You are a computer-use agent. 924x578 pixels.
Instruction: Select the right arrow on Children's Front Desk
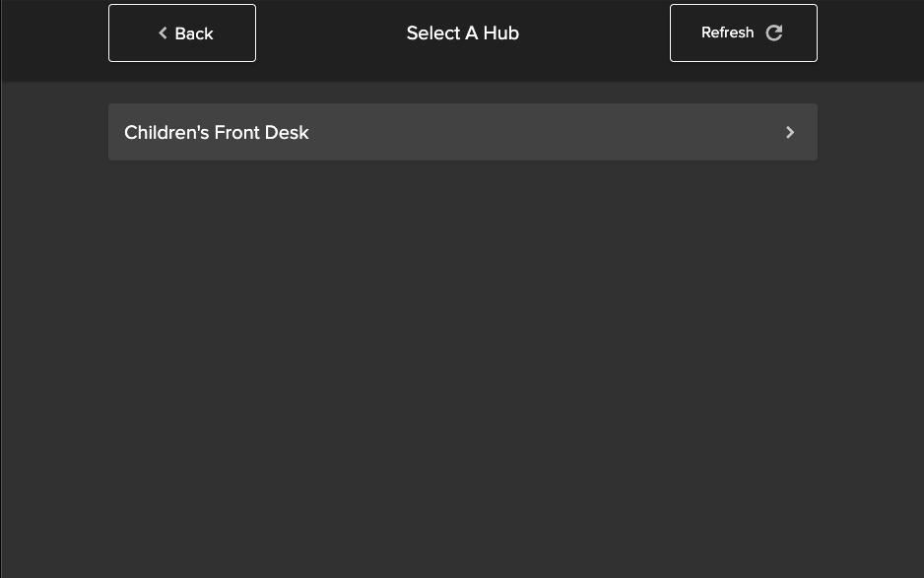coord(790,132)
